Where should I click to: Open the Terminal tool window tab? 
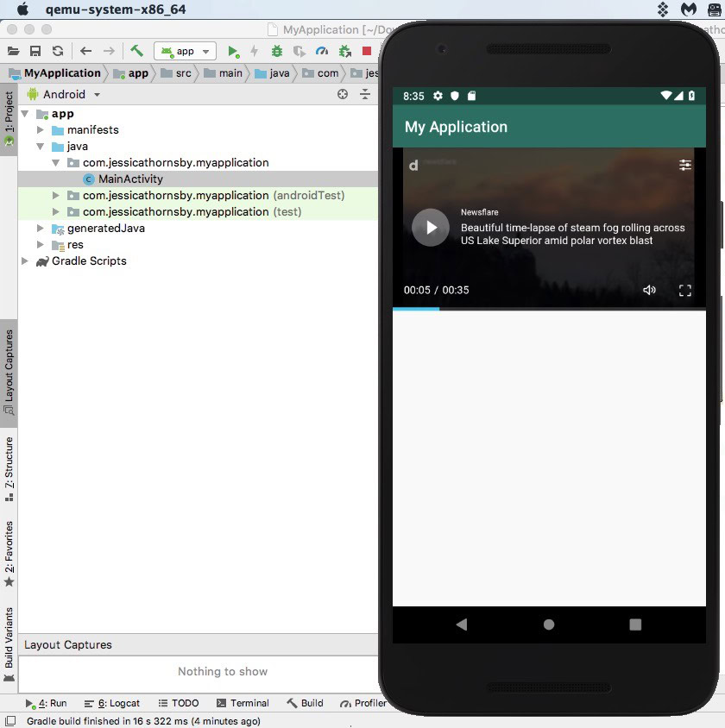[x=243, y=703]
